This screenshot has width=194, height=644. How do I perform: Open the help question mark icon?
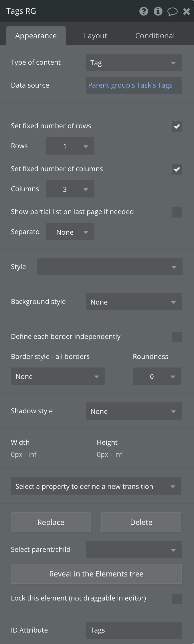coord(144,11)
